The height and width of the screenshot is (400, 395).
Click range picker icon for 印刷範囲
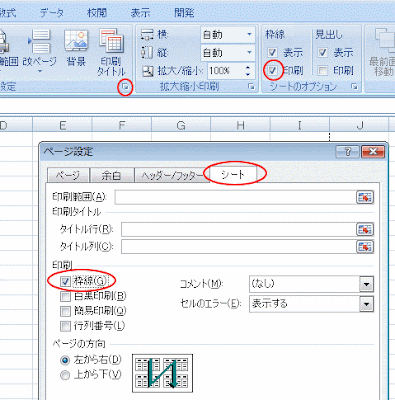pos(365,197)
